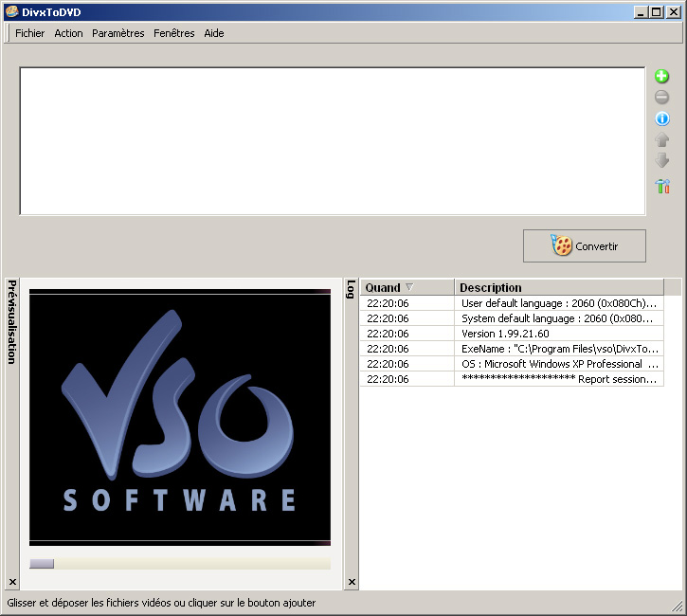Viewport: 687px width, 616px height.
Task: Select the 'ExeName' log row
Action: coord(512,349)
